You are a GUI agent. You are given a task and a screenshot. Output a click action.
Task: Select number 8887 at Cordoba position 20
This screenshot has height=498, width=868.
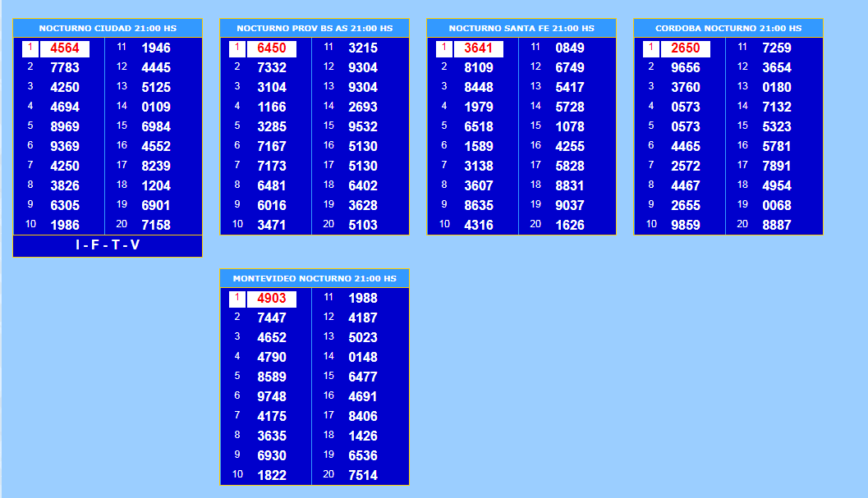tap(777, 225)
